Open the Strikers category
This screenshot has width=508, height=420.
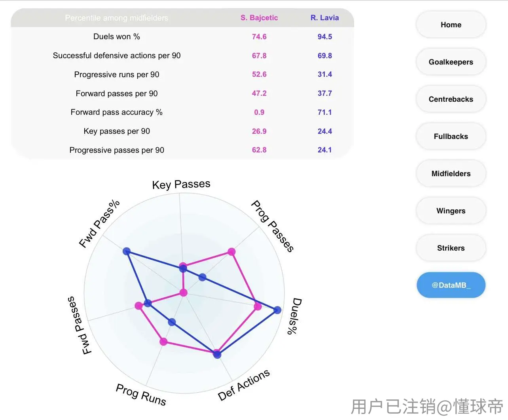click(451, 248)
